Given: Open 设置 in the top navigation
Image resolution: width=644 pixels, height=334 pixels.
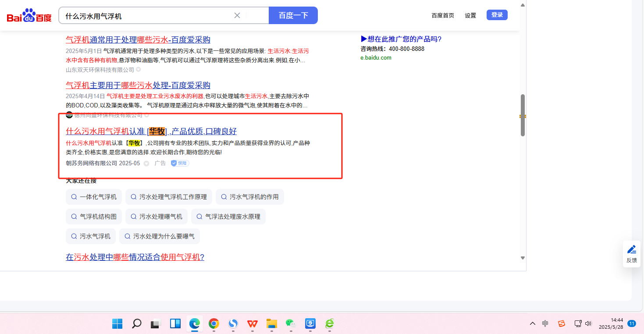Looking at the screenshot, I should pos(470,15).
